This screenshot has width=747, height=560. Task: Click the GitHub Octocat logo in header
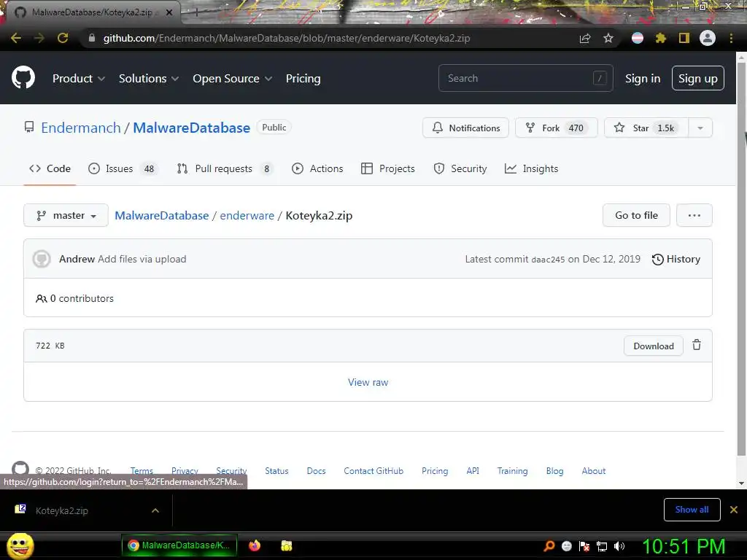point(23,78)
